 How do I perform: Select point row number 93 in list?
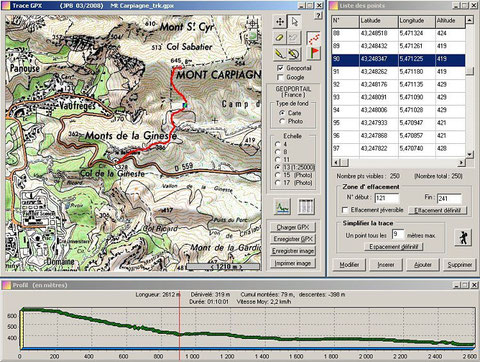click(398, 97)
